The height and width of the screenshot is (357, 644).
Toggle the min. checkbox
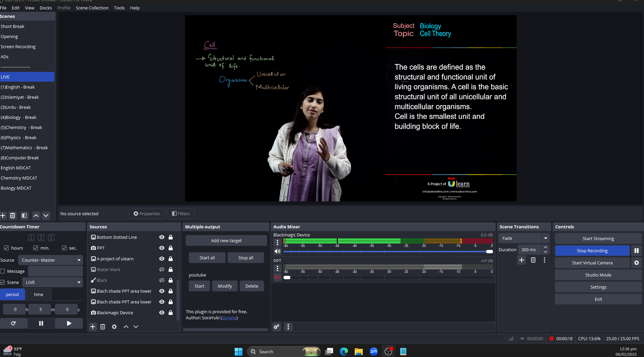(x=36, y=248)
